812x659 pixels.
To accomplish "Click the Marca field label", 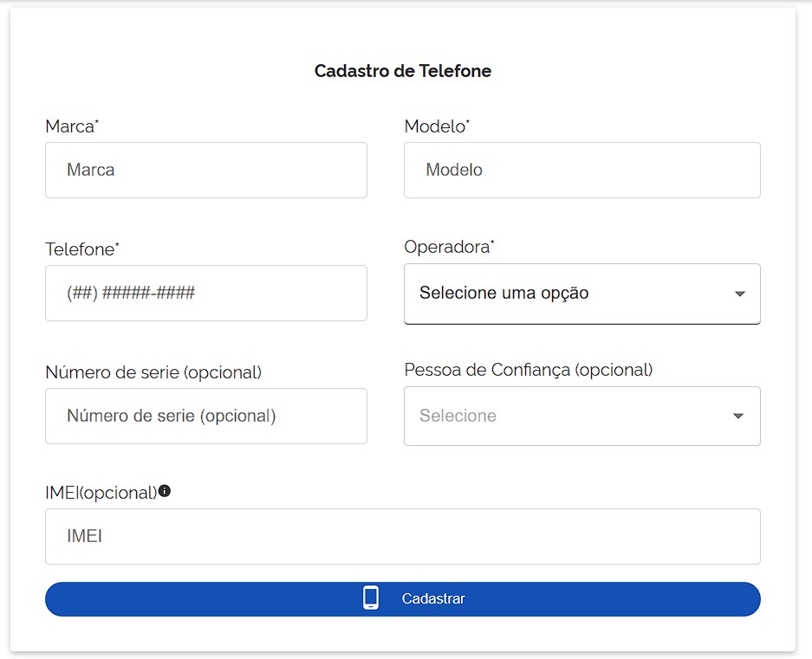I will pos(71,126).
